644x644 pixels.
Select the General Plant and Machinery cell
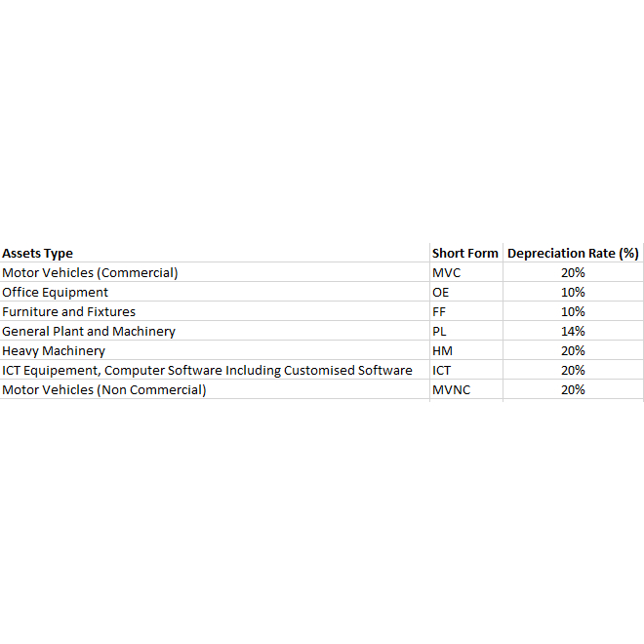(x=89, y=332)
